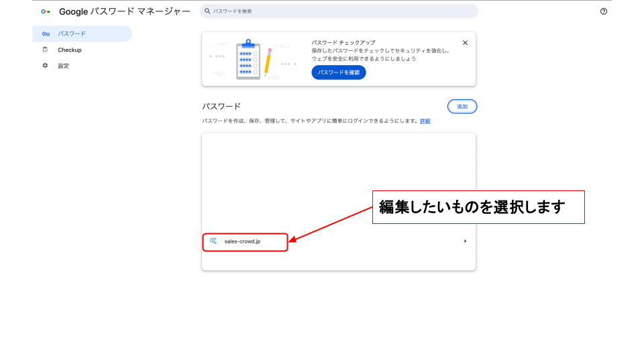Click the magnifier icon in the search bar
The height and width of the screenshot is (362, 644).
pyautogui.click(x=208, y=11)
